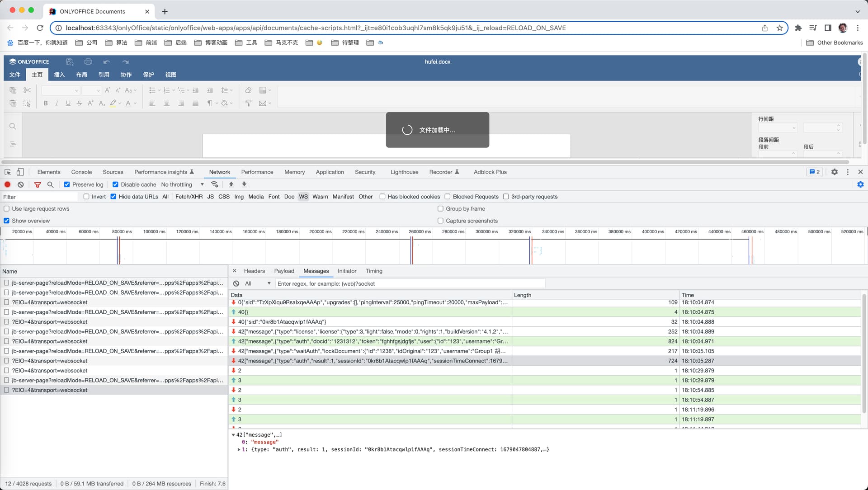Toggle Disable cache checkbox
This screenshot has height=490, width=868.
(x=115, y=184)
